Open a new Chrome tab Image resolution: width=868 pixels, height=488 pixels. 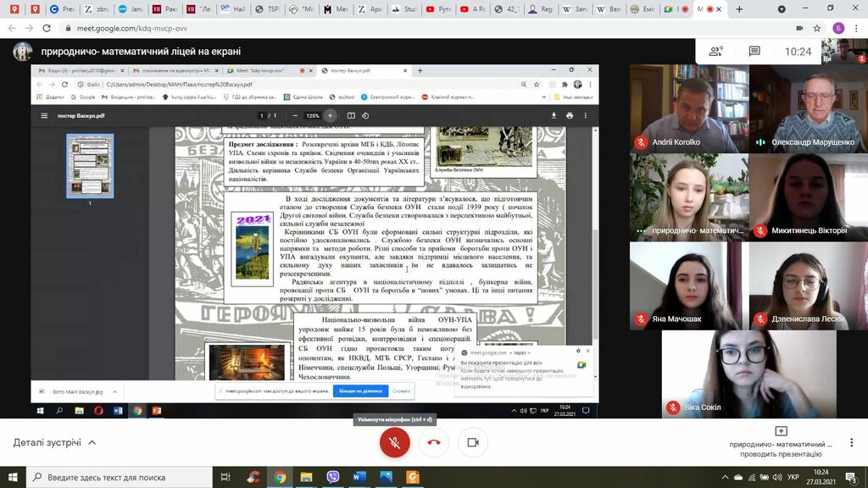pyautogui.click(x=739, y=9)
